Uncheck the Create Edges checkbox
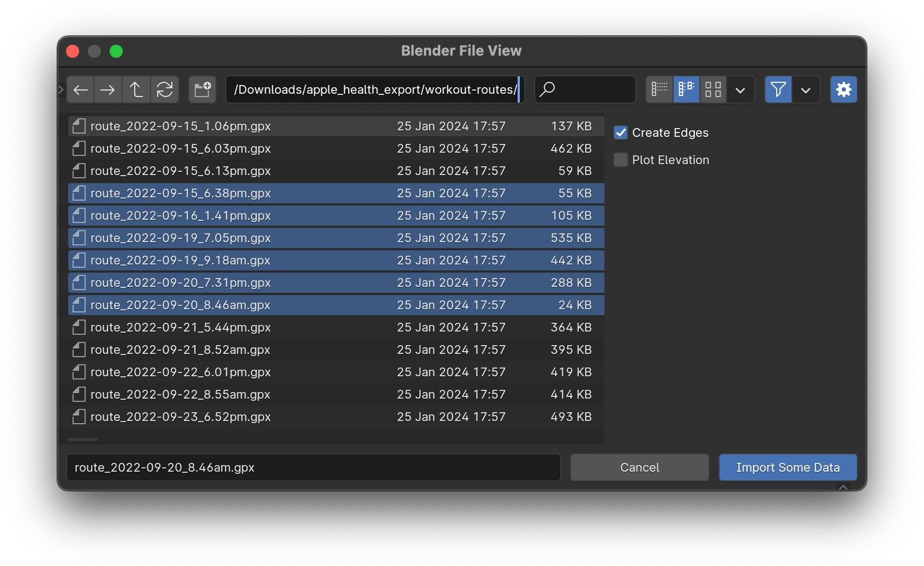 (621, 133)
